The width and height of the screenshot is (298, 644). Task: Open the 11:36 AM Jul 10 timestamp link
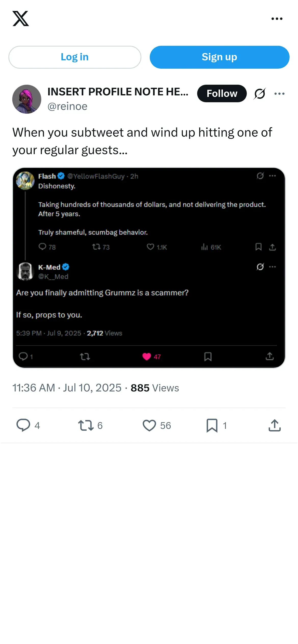point(67,388)
